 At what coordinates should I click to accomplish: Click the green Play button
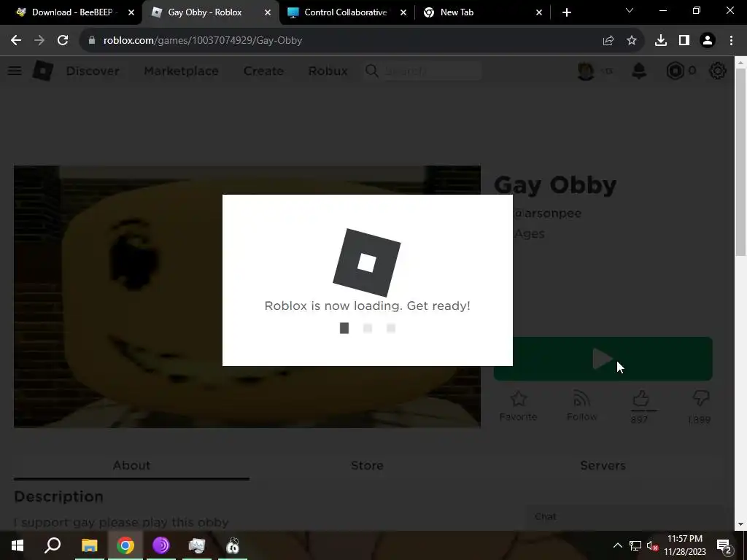coord(603,359)
